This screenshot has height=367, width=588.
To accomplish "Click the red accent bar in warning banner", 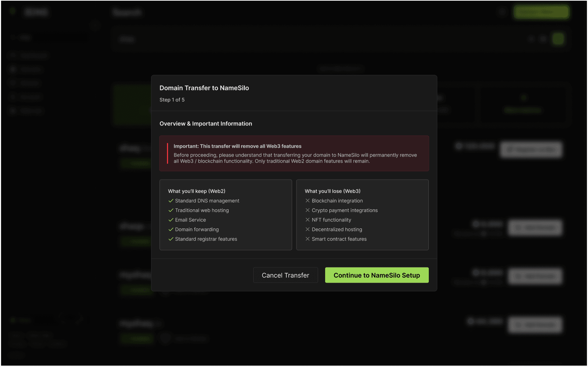I will point(167,153).
